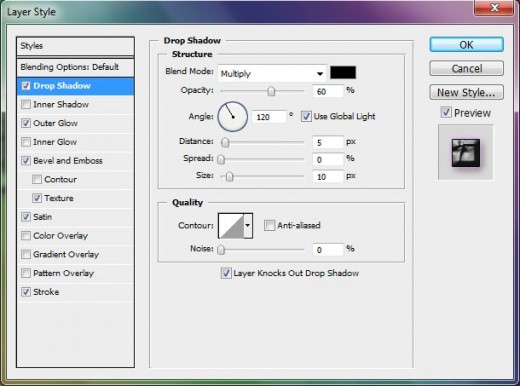Close the Layer Style dialog

click(494, 7)
